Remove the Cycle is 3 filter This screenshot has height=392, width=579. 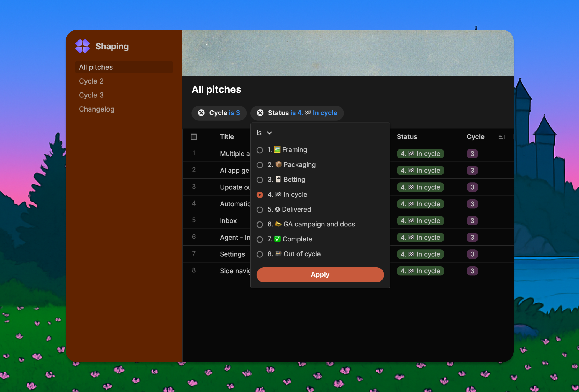201,113
